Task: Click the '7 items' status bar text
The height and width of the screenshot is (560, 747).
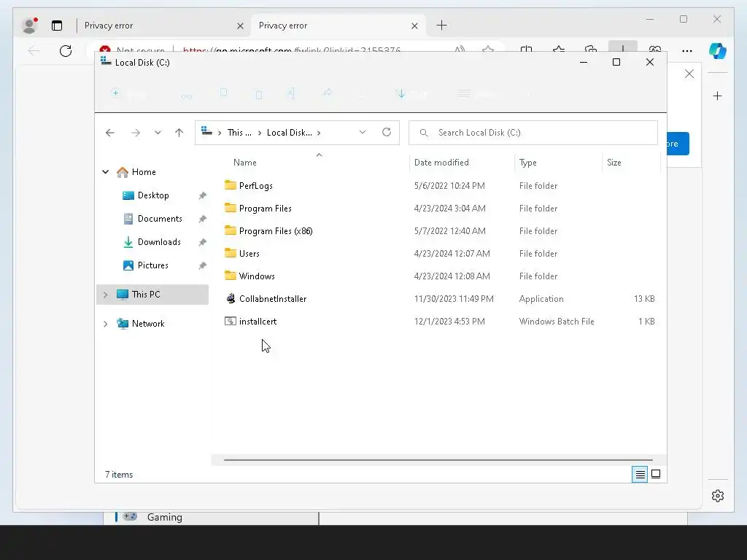Action: tap(119, 474)
